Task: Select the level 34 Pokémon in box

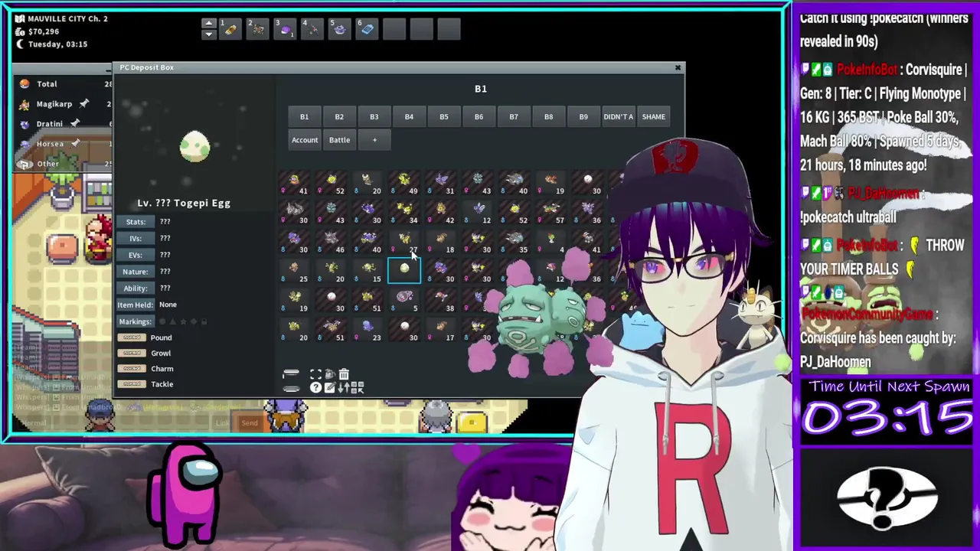Action: 404,213
